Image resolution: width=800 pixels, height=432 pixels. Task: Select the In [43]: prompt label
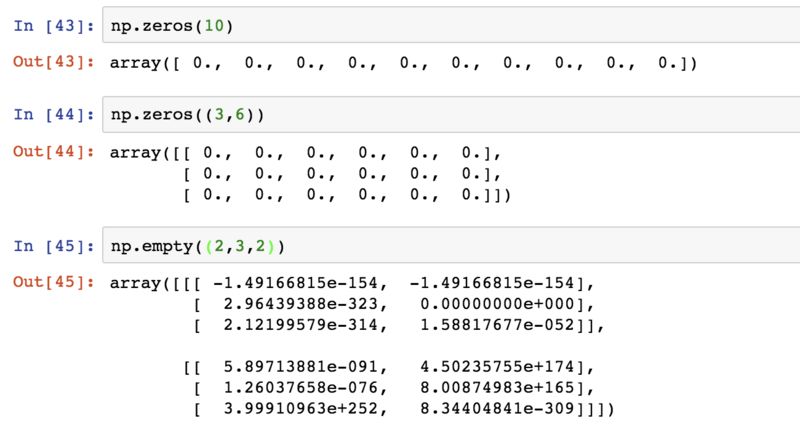coord(54,26)
